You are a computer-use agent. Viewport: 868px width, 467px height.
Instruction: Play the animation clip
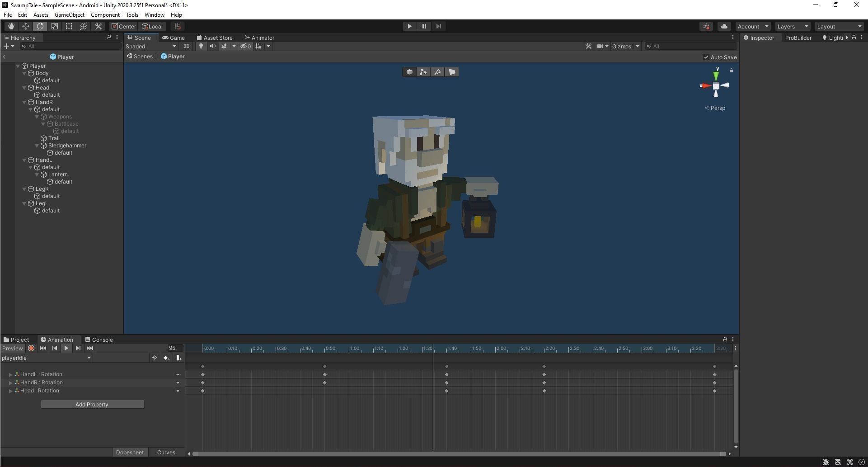[x=66, y=348]
